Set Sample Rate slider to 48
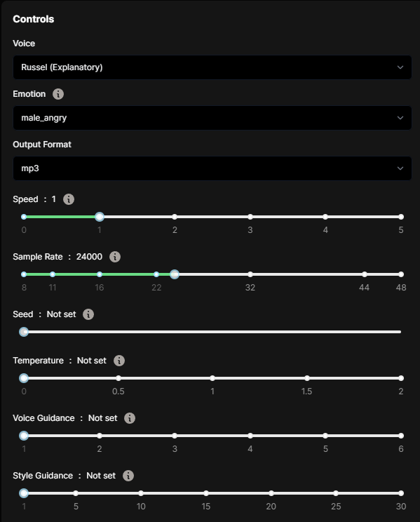 click(401, 274)
